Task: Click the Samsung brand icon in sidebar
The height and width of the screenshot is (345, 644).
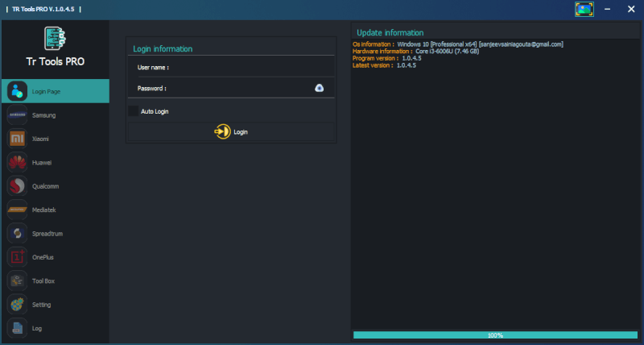Action: click(x=17, y=115)
